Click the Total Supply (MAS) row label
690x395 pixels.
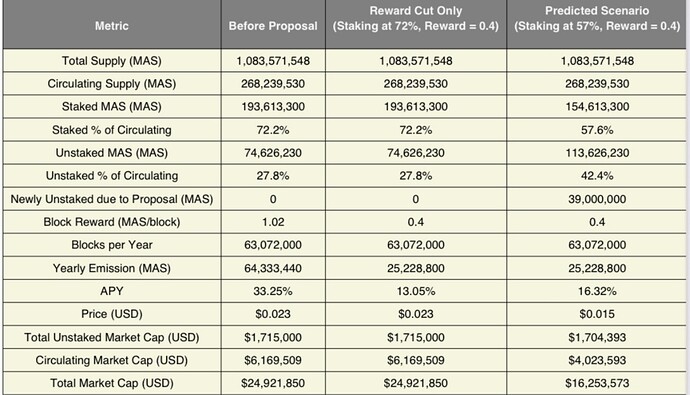[112, 61]
